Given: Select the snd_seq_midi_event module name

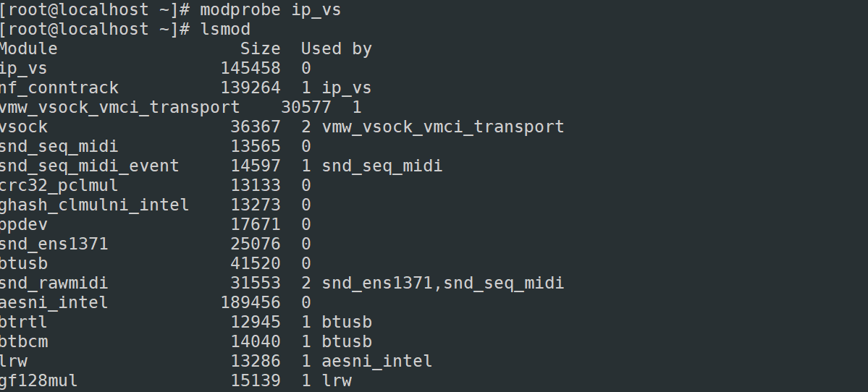Looking at the screenshot, I should click(x=89, y=166).
